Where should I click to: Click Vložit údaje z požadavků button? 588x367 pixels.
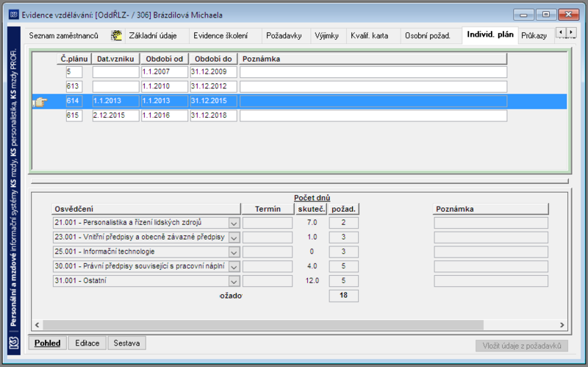tap(522, 346)
